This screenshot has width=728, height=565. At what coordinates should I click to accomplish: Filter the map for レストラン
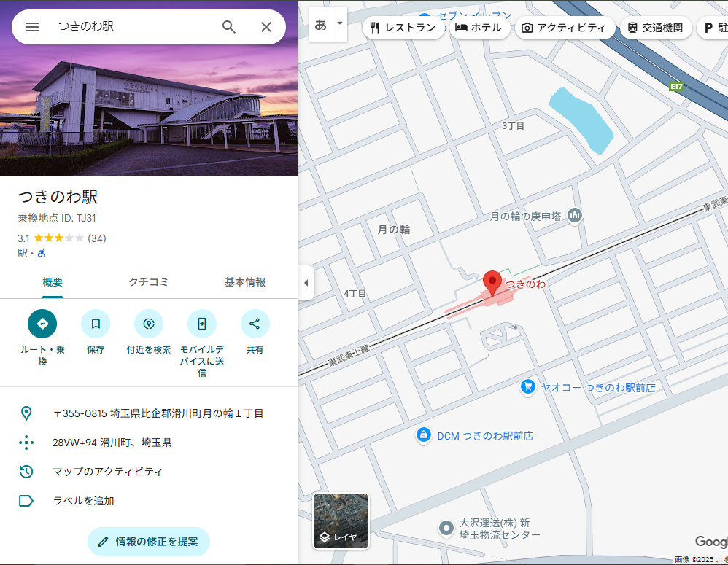[x=404, y=27]
